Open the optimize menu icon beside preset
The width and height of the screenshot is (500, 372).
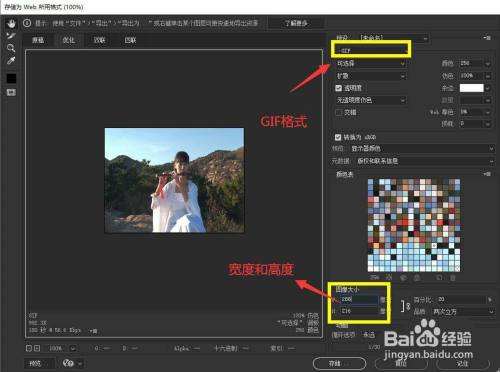487,38
